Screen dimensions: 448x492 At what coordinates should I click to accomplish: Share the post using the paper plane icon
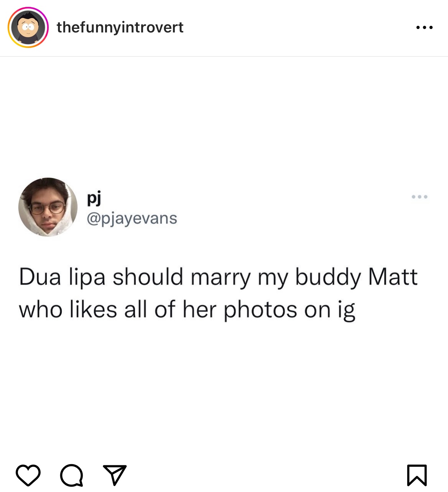[115, 475]
